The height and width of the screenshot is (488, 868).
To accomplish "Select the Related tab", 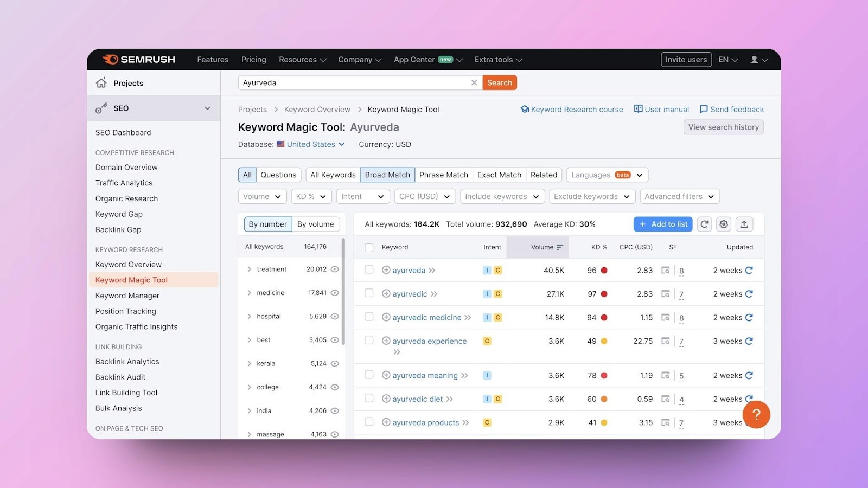I will coord(544,175).
